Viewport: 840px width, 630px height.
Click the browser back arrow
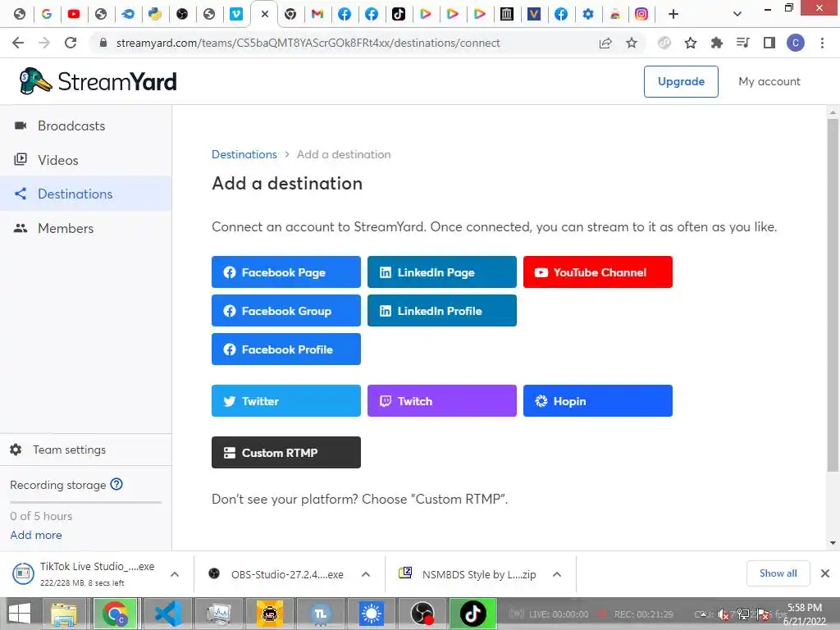click(x=18, y=43)
